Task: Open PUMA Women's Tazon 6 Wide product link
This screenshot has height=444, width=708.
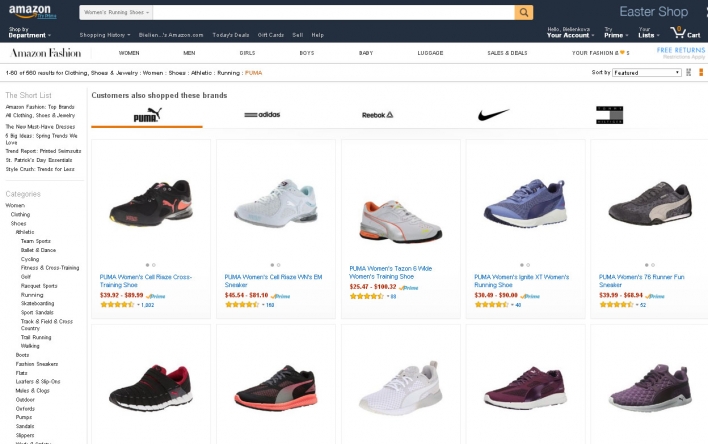Action: click(x=391, y=272)
